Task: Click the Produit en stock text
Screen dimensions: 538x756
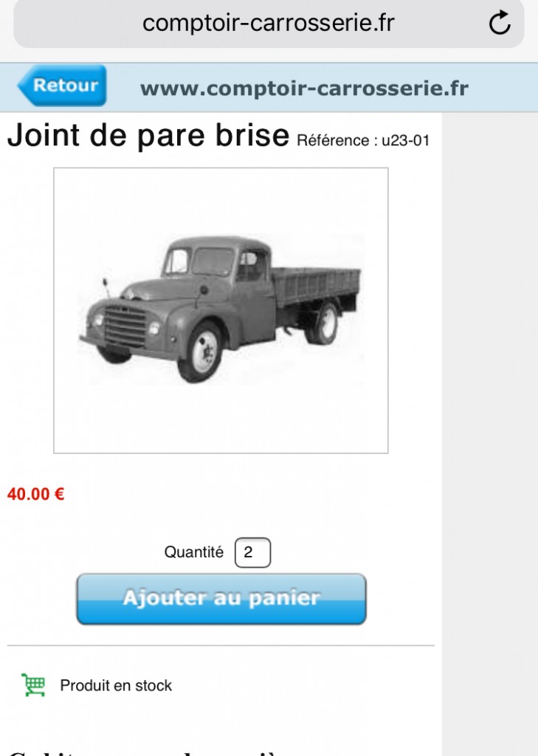Action: coord(116,685)
